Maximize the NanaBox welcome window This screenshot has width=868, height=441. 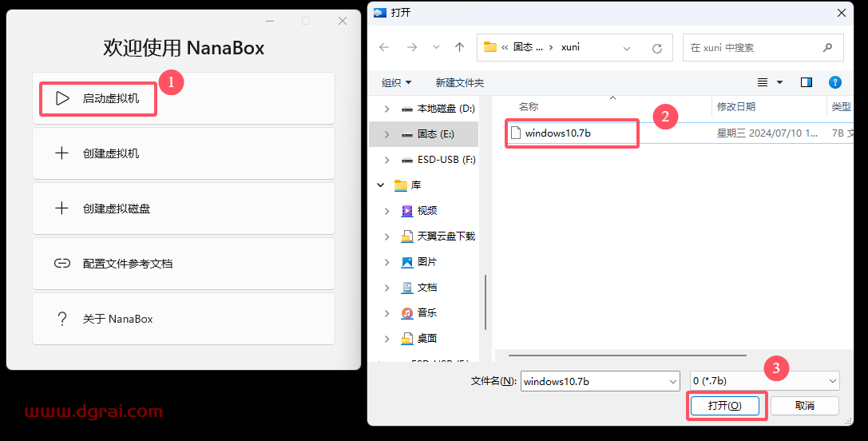(306, 21)
